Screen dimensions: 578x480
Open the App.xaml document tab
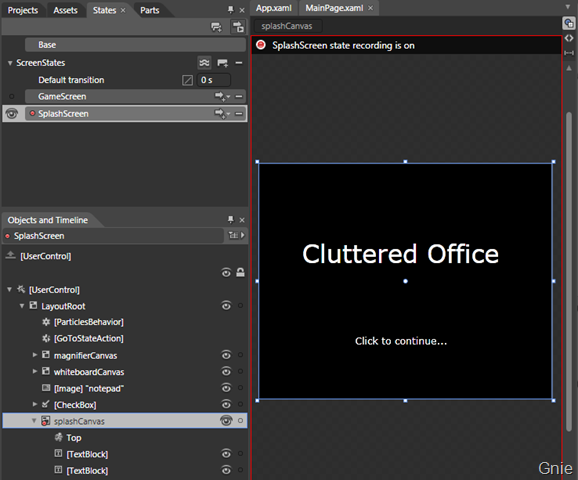click(x=274, y=8)
